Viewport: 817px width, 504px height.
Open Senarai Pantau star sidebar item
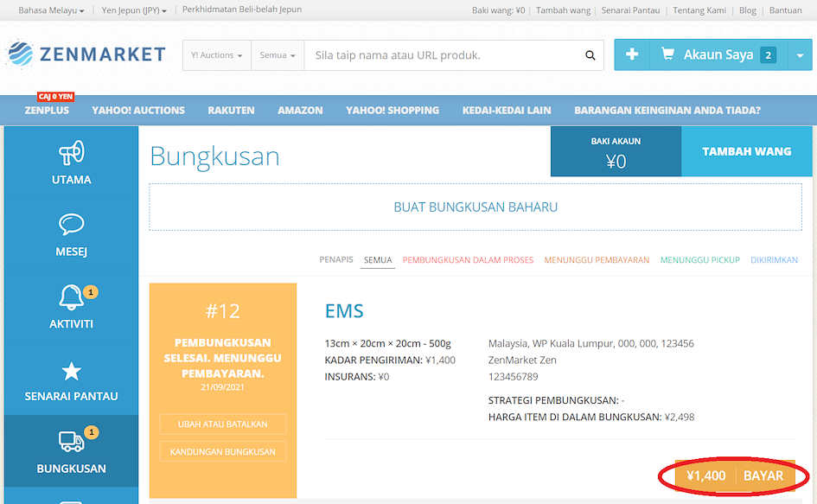(72, 380)
